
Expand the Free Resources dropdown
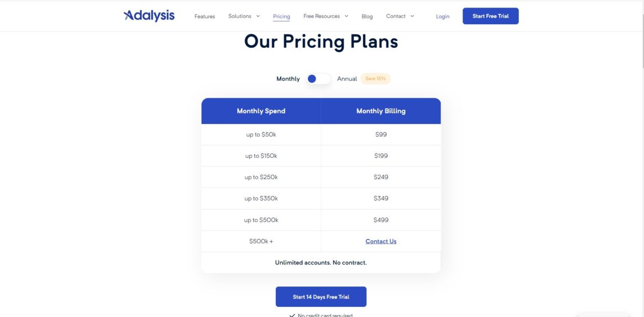pyautogui.click(x=325, y=16)
